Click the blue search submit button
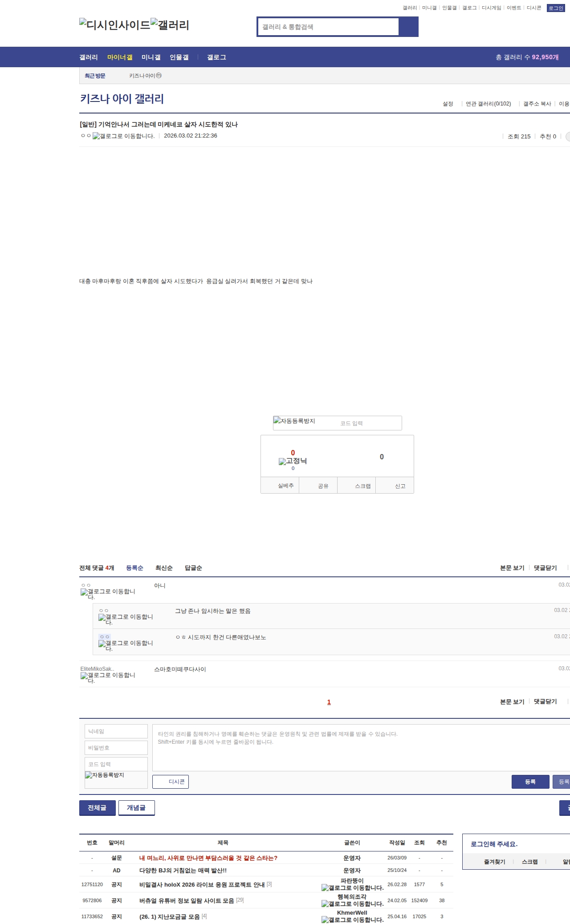The image size is (570, 924). click(408, 27)
